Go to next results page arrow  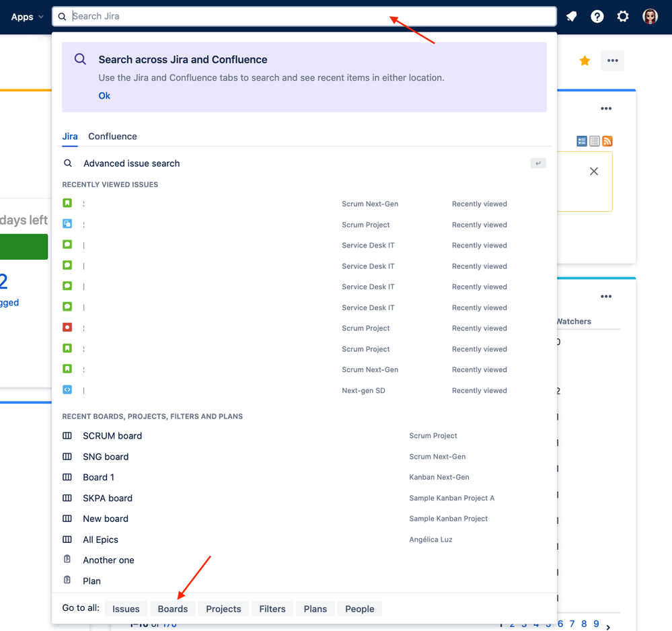(607, 627)
